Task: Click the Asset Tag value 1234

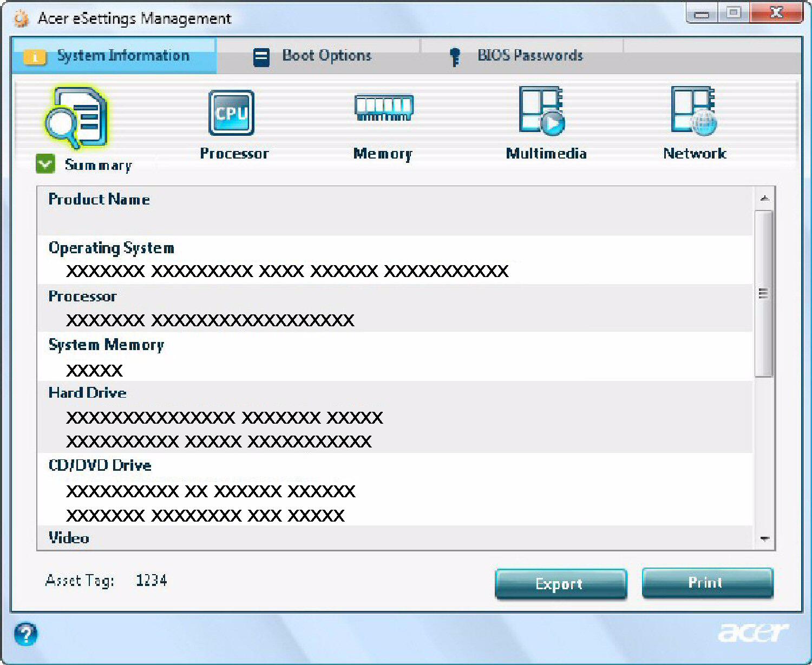Action: point(151,580)
